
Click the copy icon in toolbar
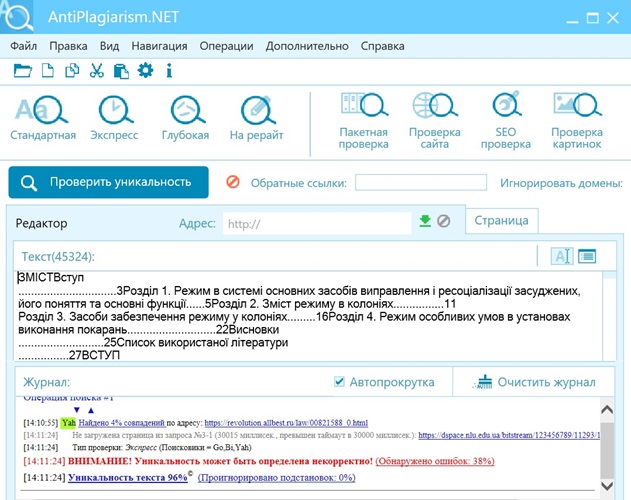[x=72, y=71]
